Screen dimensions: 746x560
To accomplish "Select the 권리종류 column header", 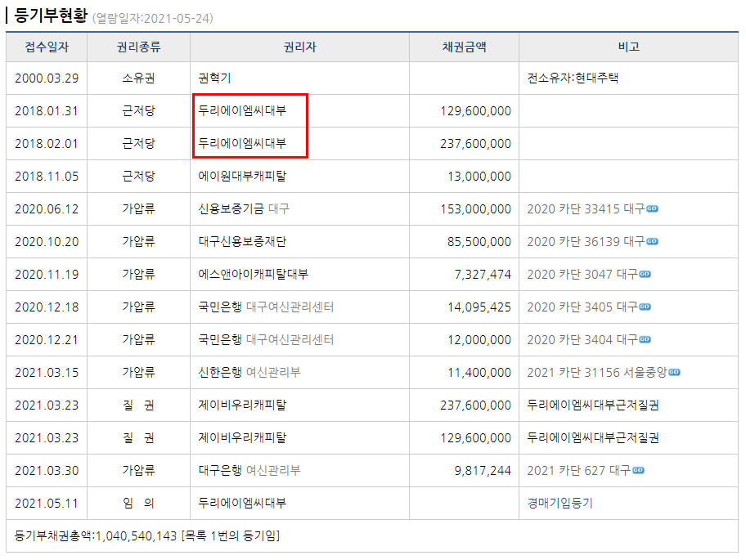I will [x=138, y=47].
